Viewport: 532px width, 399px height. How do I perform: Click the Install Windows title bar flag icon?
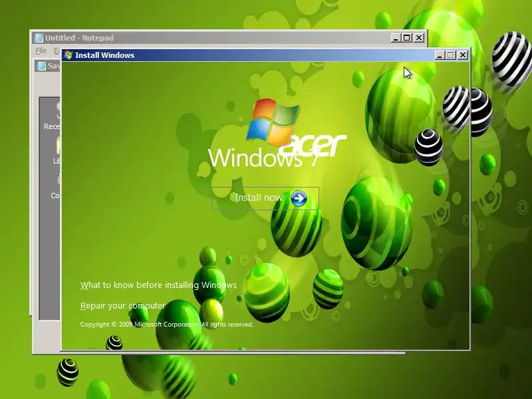[x=68, y=55]
